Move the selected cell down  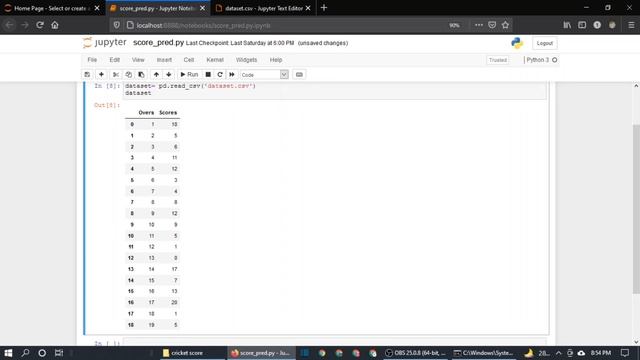pos(169,75)
